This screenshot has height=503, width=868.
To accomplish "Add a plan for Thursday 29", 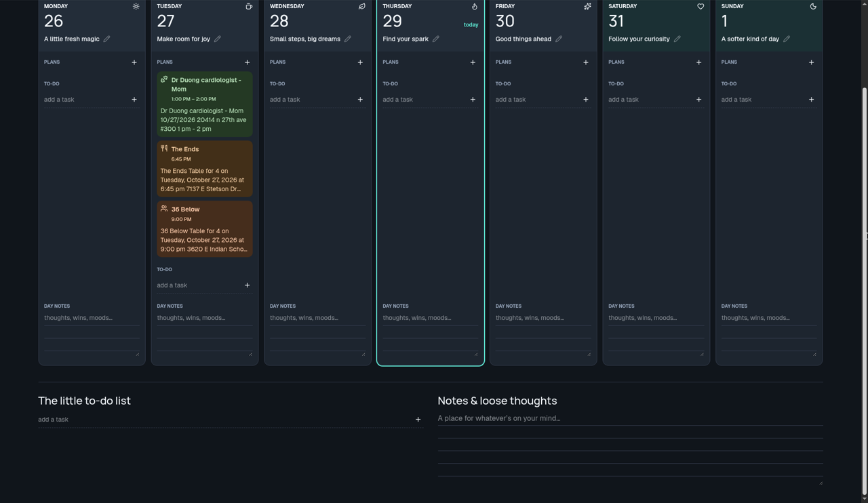I will pos(473,62).
